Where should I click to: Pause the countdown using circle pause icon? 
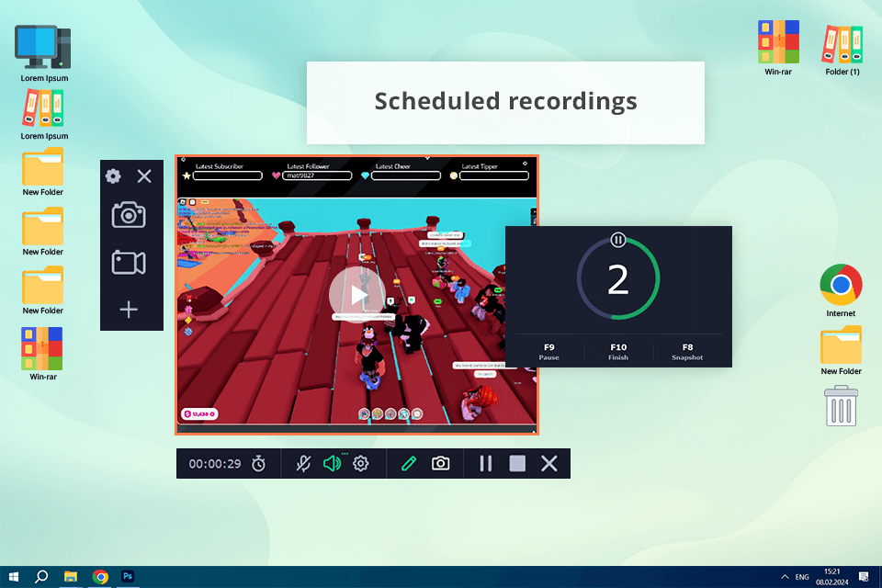(618, 241)
